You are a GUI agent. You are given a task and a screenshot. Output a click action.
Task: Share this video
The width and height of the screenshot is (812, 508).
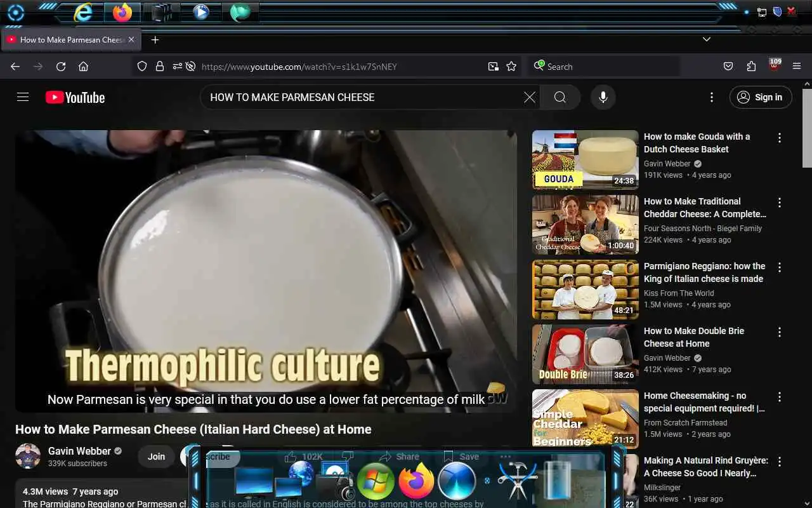click(x=398, y=457)
